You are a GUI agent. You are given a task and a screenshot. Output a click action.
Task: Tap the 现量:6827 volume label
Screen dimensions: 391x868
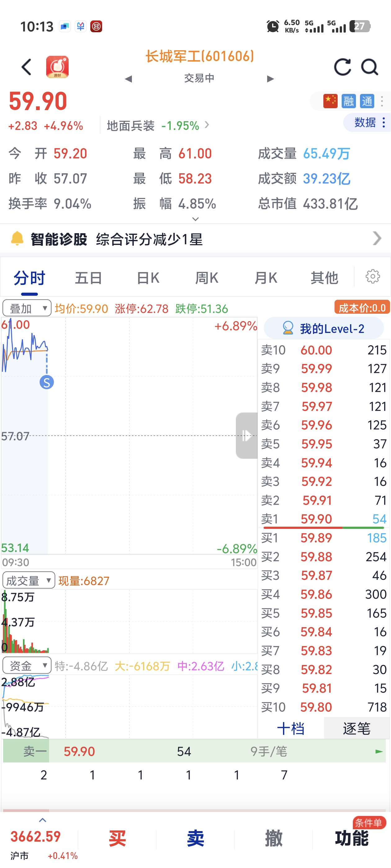pyautogui.click(x=84, y=581)
